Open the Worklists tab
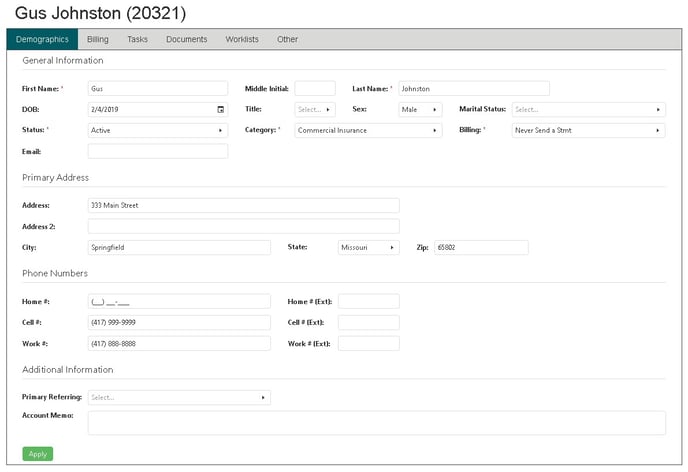Image resolution: width=688 pixels, height=472 pixels. click(x=242, y=39)
